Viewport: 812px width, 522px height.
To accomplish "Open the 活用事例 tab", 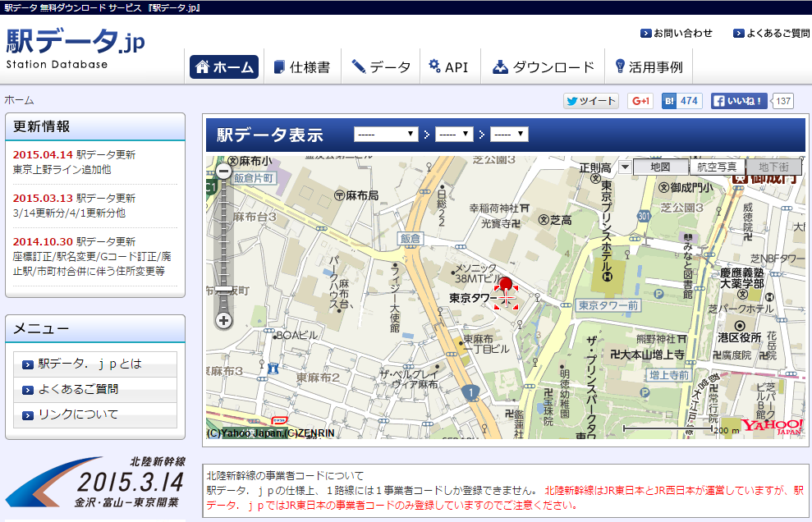I will coord(649,66).
